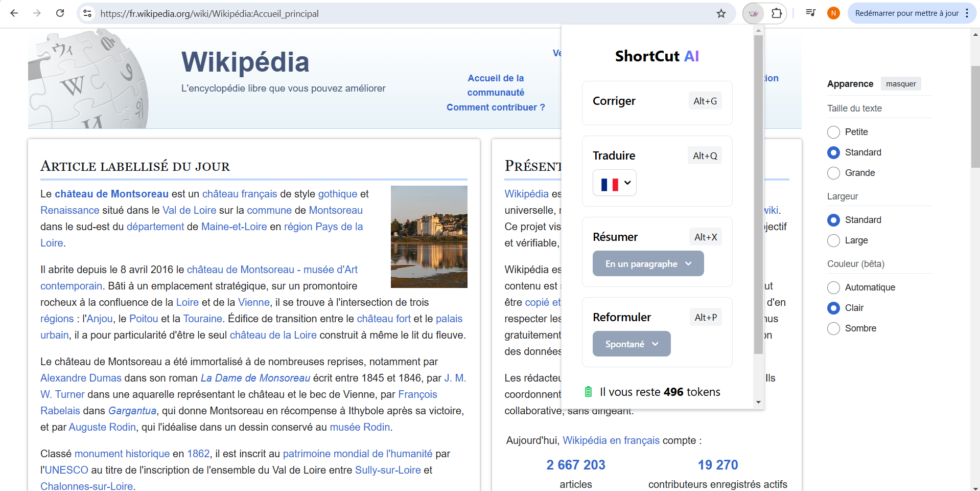Click the green battery tokens icon

(x=588, y=392)
